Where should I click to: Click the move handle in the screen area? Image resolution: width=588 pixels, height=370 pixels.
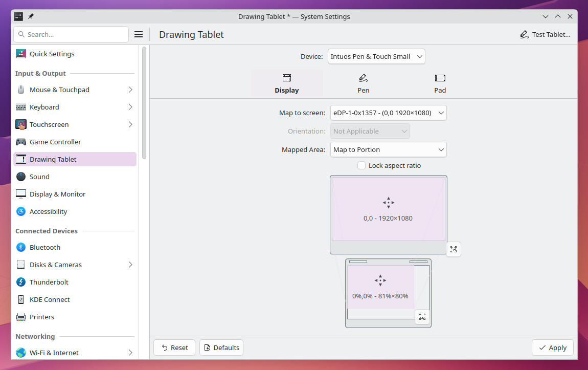[389, 203]
